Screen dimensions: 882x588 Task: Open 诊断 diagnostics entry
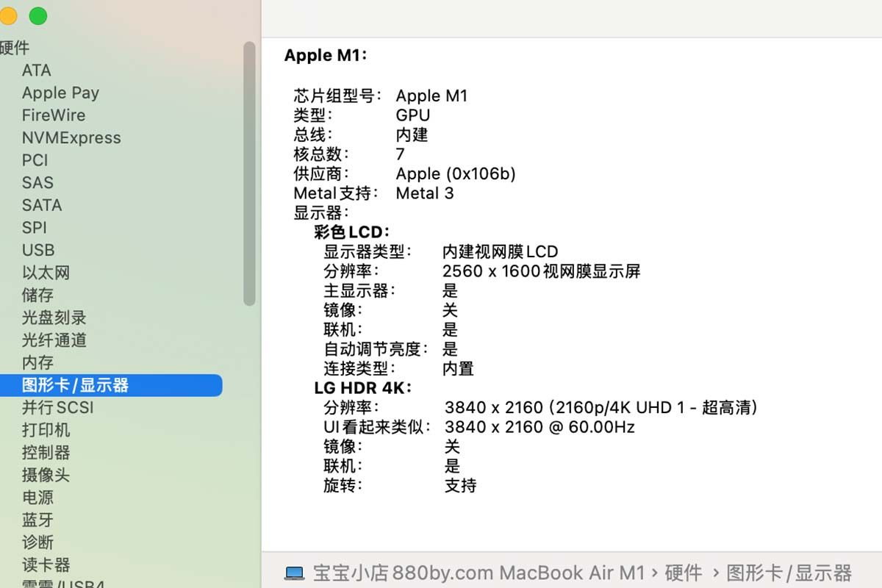tap(37, 542)
